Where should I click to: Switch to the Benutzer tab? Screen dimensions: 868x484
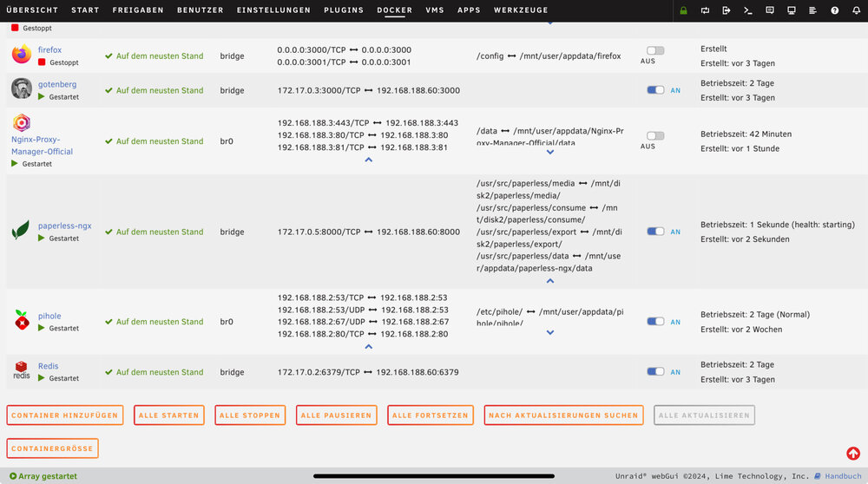click(x=201, y=10)
